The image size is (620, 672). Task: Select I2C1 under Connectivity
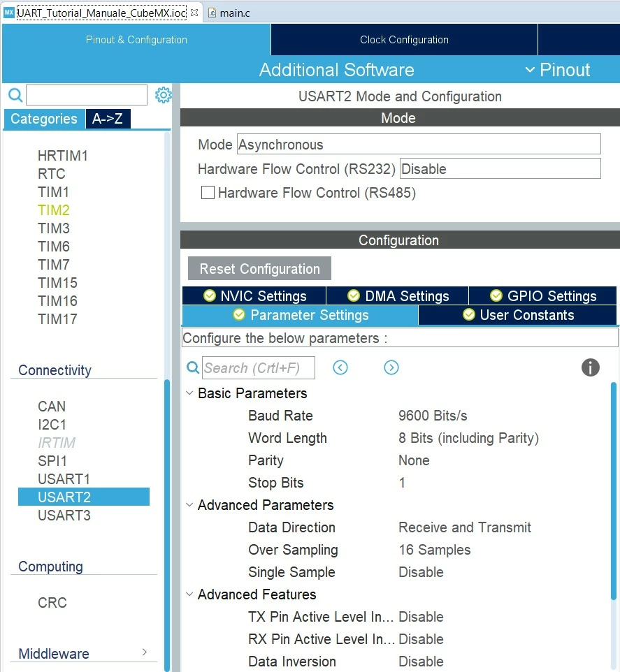coord(52,424)
